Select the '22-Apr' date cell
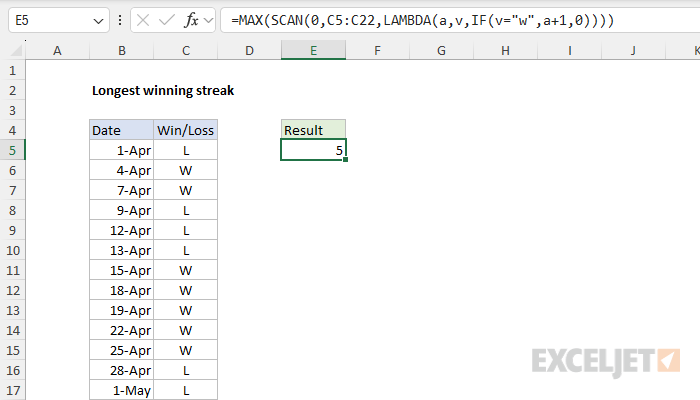 point(121,330)
